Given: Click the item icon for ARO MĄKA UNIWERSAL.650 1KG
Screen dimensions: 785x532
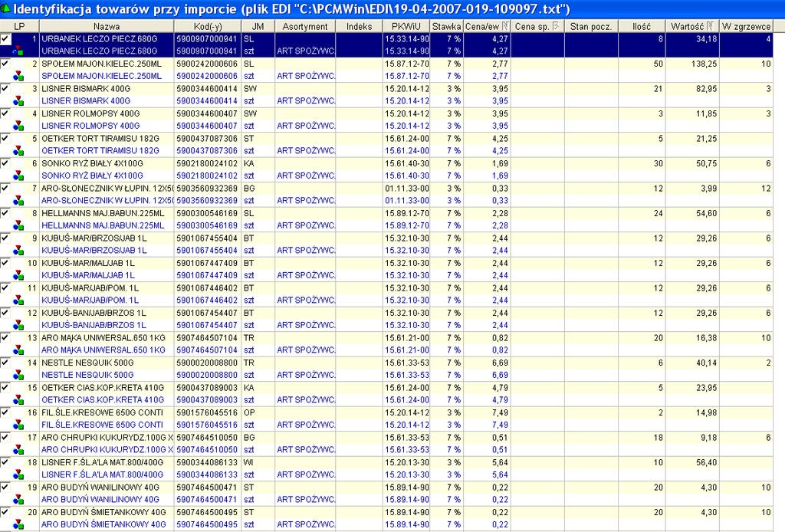Looking at the screenshot, I should pos(18,350).
